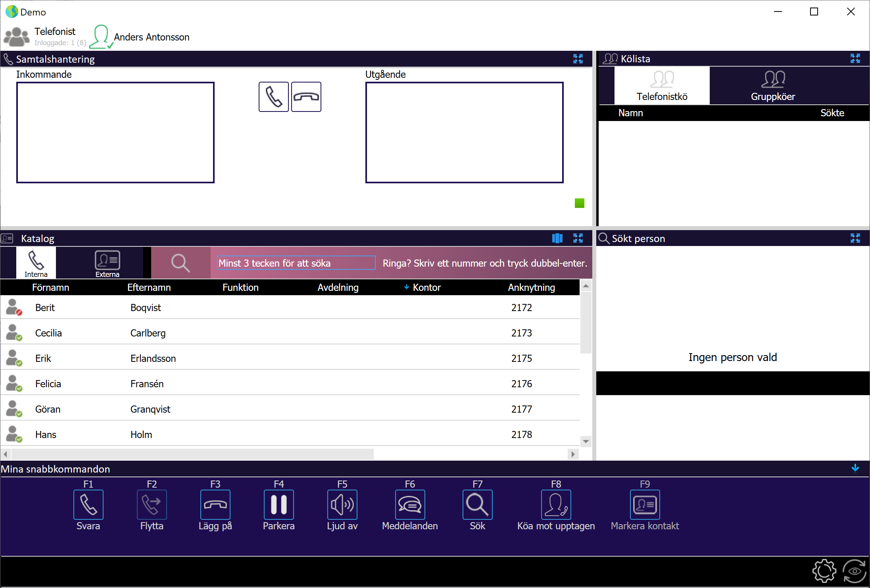Sort by the Kontor column header
This screenshot has width=870, height=588.
[x=426, y=287]
